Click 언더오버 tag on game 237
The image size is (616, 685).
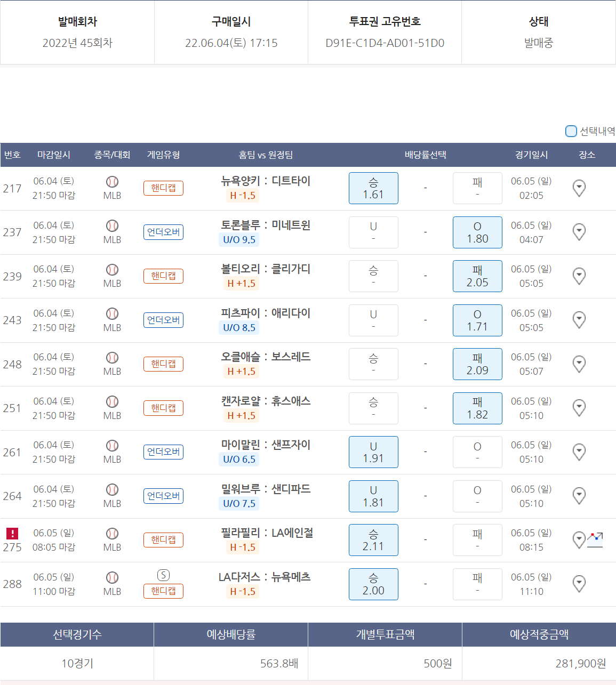[163, 232]
